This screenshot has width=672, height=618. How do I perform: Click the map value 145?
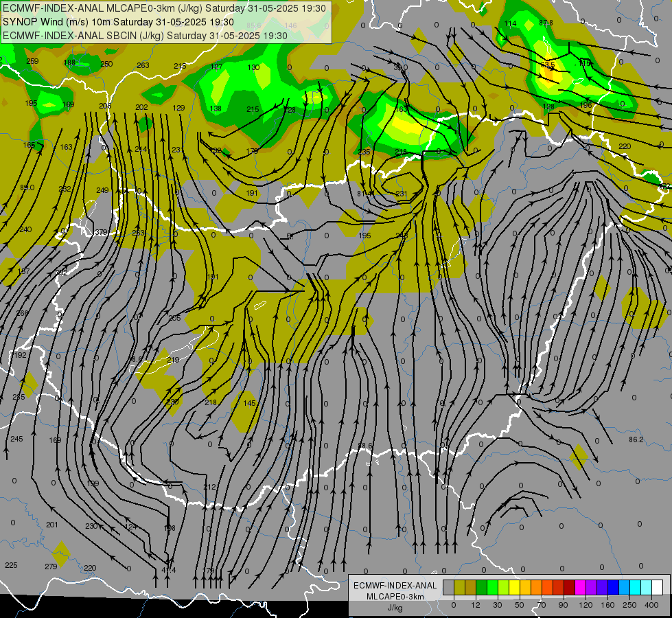point(249,403)
